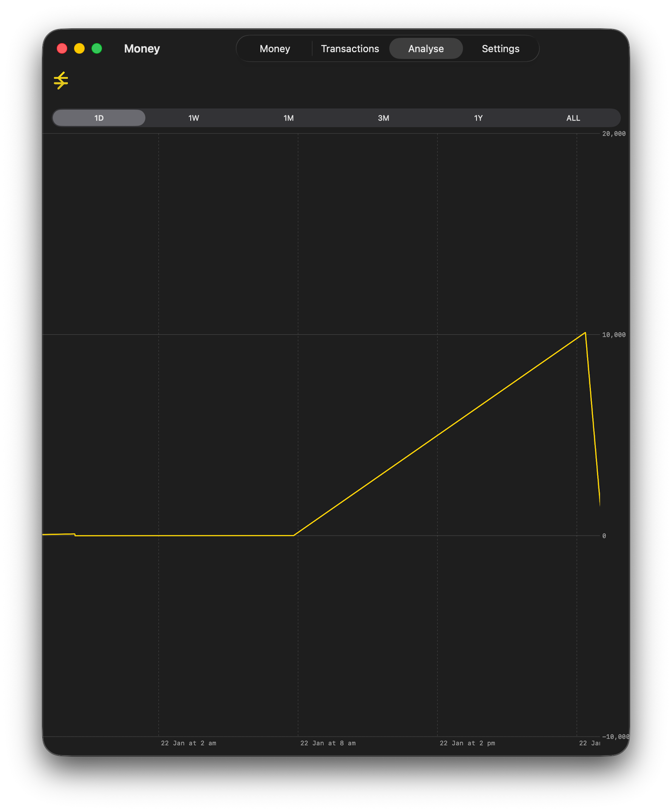Display ALL time chart data
672x812 pixels.
573,118
